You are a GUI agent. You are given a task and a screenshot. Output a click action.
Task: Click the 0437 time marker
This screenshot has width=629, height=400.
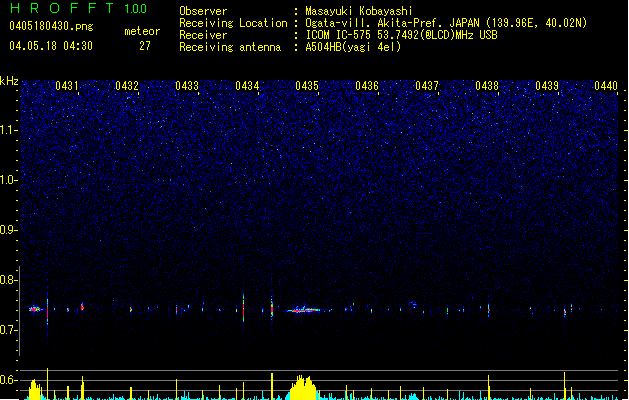pyautogui.click(x=427, y=86)
